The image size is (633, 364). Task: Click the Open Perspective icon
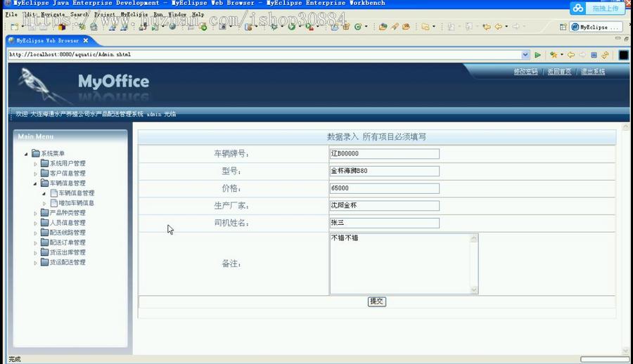coord(563,27)
